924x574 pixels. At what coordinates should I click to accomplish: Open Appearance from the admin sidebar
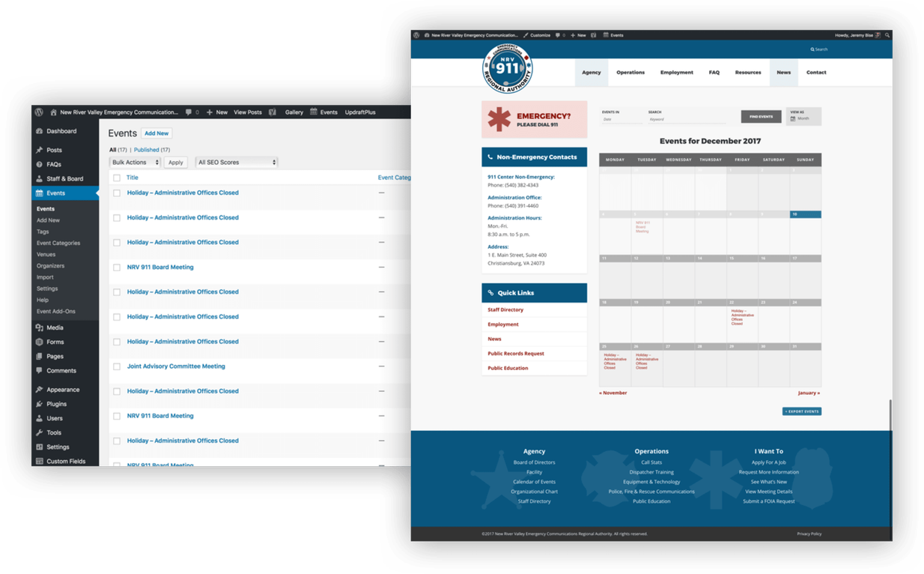pyautogui.click(x=64, y=389)
